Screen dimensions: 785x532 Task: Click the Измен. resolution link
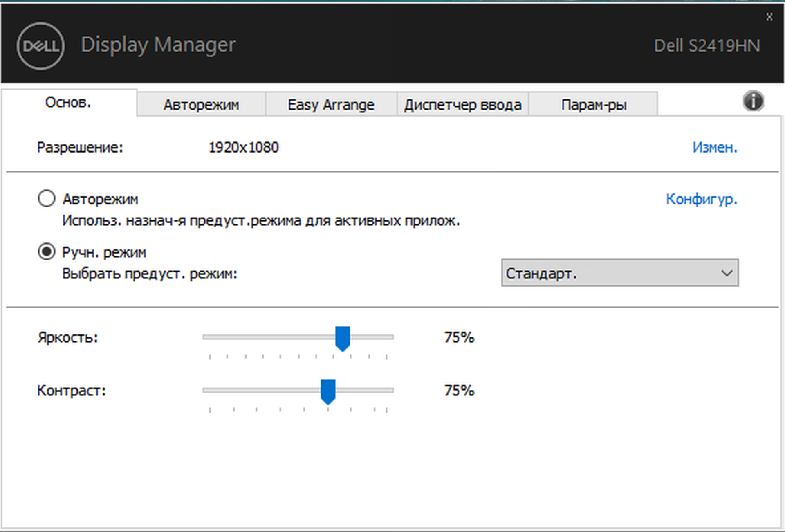pyautogui.click(x=715, y=147)
